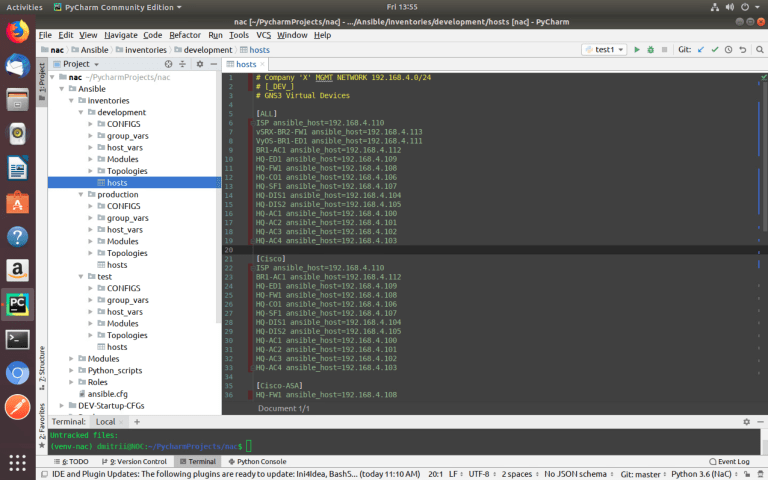Image resolution: width=768 pixels, height=480 pixels.
Task: Hide the Project tool window
Action: point(214,64)
